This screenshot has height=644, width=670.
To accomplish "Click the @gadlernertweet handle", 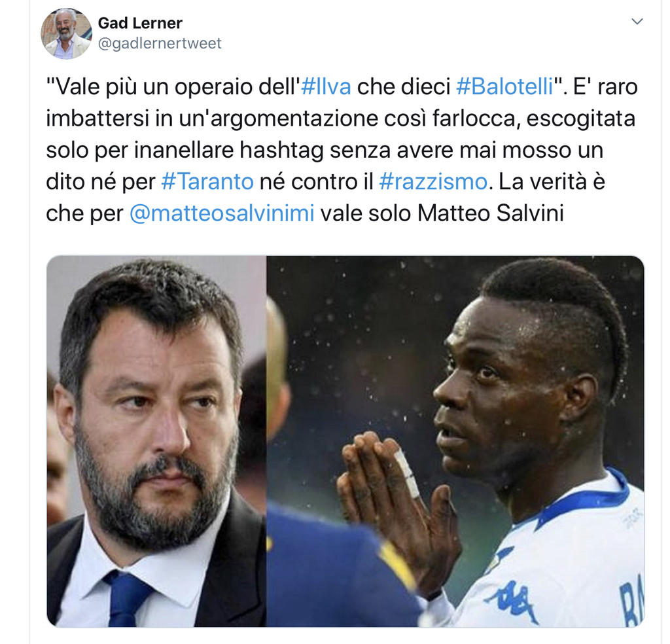I will pyautogui.click(x=160, y=43).
